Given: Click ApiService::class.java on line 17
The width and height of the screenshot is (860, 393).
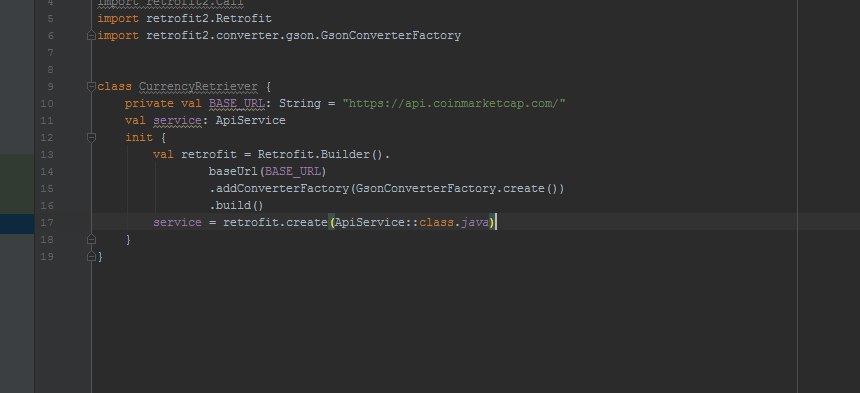Looking at the screenshot, I should (411, 222).
